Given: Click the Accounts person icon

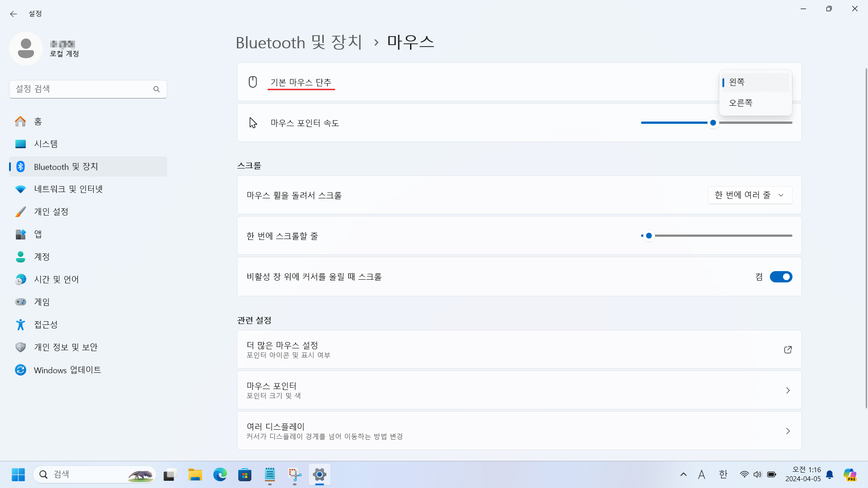Looking at the screenshot, I should [20, 257].
